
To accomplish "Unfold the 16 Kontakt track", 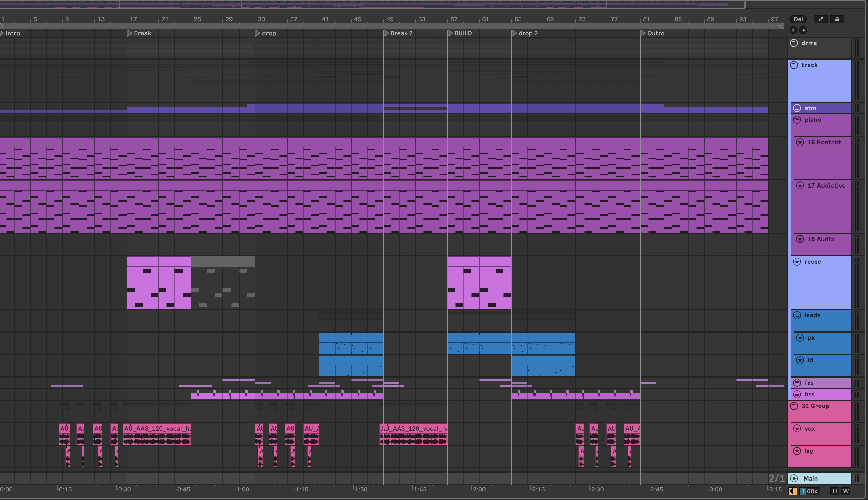I will 800,142.
